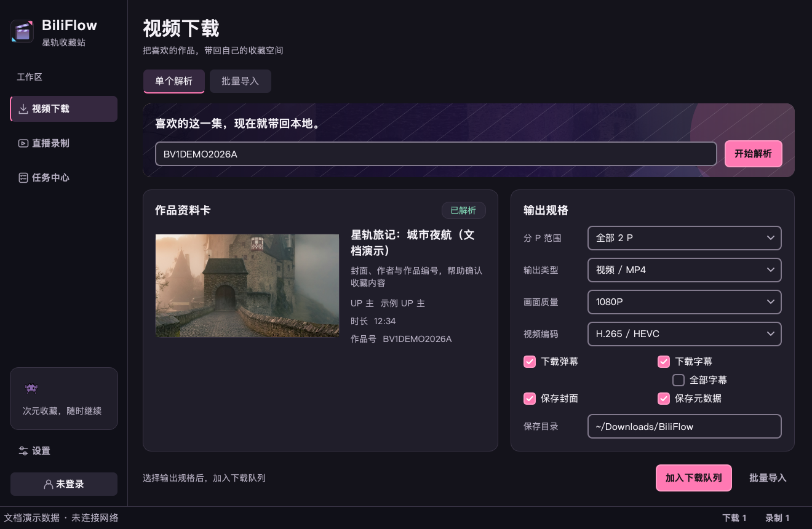This screenshot has width=812, height=529.
Task: Click the BiliFlow clapperboard logo icon
Action: (x=22, y=31)
